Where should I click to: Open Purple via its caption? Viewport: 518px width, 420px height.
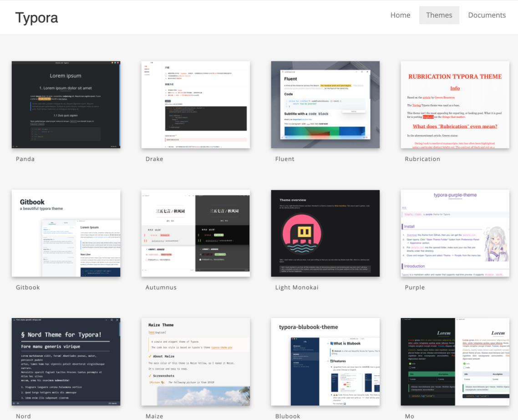(415, 287)
